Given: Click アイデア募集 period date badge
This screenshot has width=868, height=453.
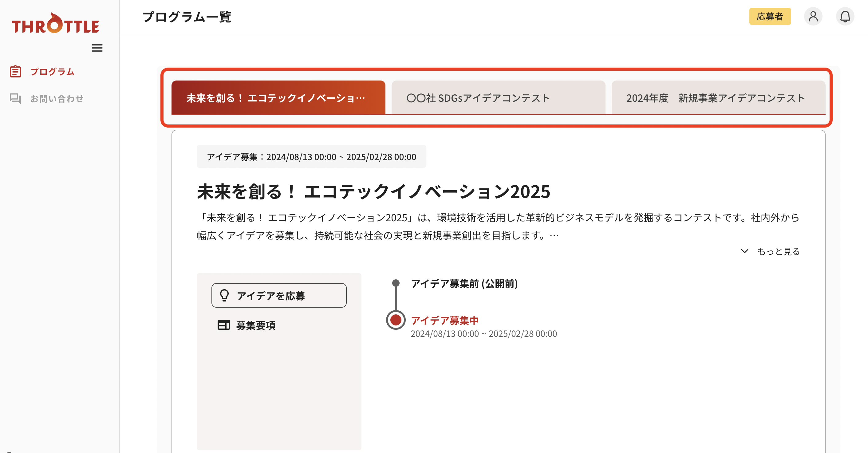Looking at the screenshot, I should [x=311, y=157].
